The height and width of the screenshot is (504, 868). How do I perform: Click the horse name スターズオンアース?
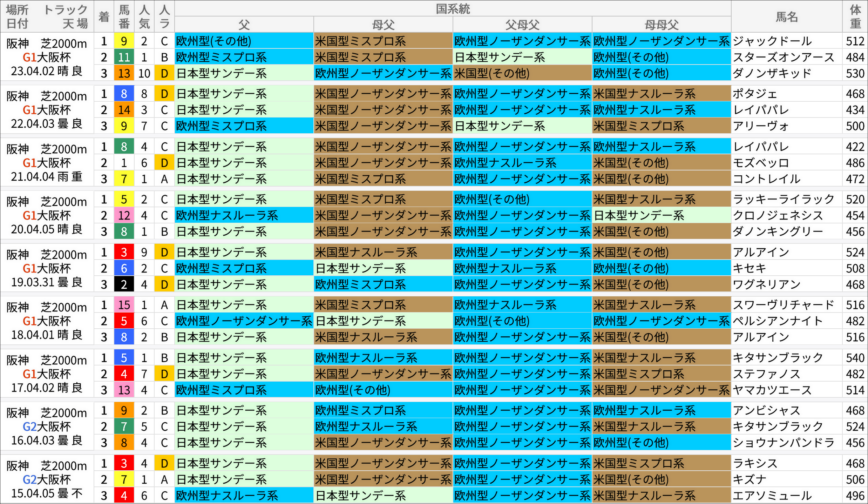(784, 58)
